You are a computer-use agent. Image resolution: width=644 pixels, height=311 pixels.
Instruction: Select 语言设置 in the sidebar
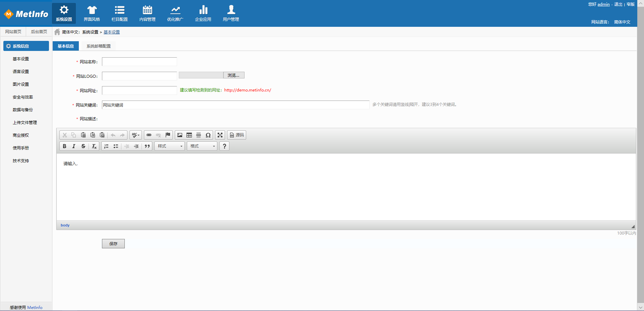pos(21,71)
